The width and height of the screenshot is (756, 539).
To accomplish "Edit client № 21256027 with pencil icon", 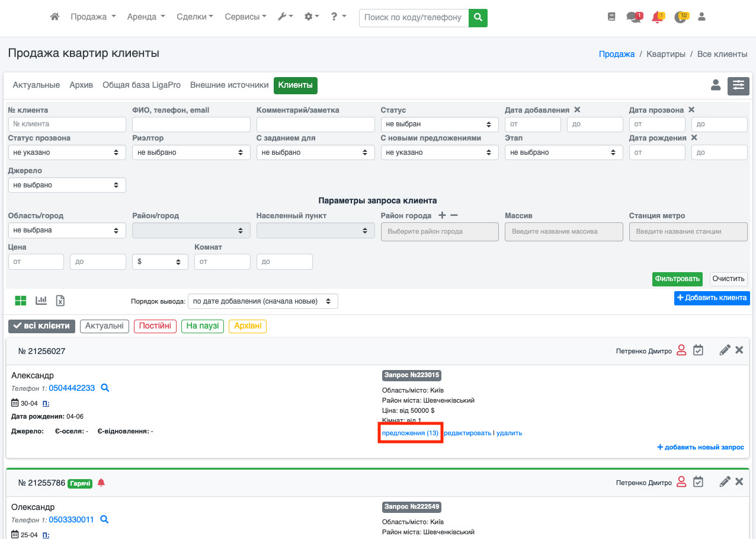I will click(724, 350).
